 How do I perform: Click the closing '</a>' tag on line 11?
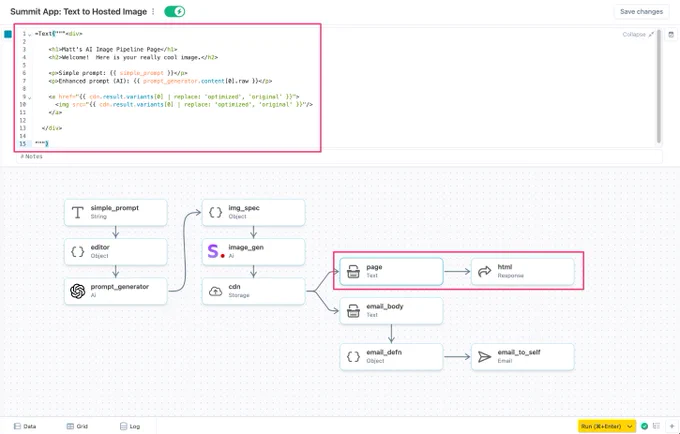[x=55, y=112]
